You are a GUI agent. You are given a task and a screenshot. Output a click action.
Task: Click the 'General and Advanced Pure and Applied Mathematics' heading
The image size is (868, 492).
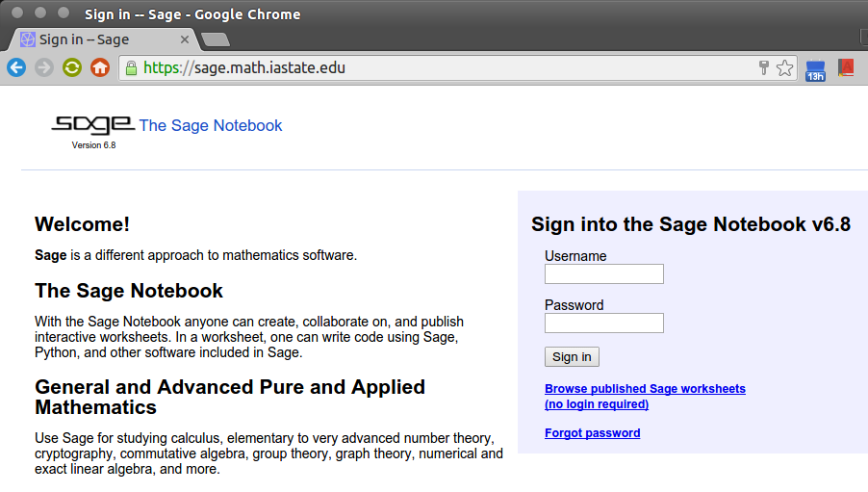pyautogui.click(x=230, y=398)
